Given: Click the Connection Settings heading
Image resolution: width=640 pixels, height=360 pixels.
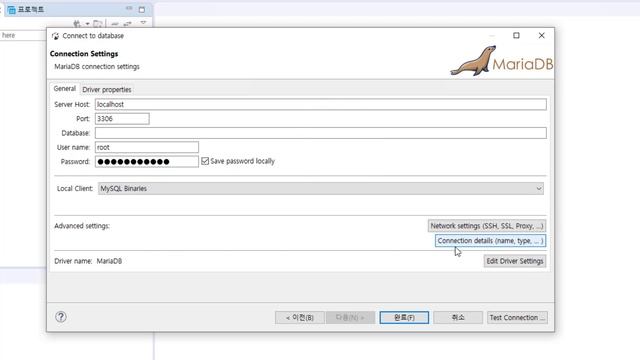Looking at the screenshot, I should point(84,54).
